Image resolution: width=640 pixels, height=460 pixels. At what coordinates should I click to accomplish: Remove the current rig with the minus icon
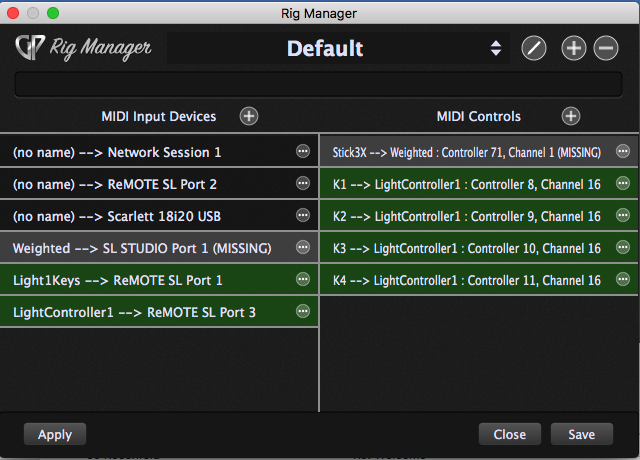[606, 48]
